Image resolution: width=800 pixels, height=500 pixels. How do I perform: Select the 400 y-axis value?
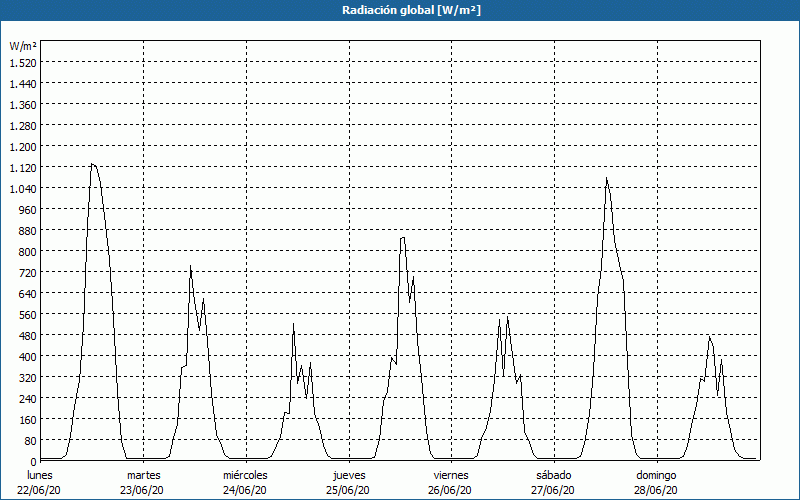pyautogui.click(x=28, y=357)
